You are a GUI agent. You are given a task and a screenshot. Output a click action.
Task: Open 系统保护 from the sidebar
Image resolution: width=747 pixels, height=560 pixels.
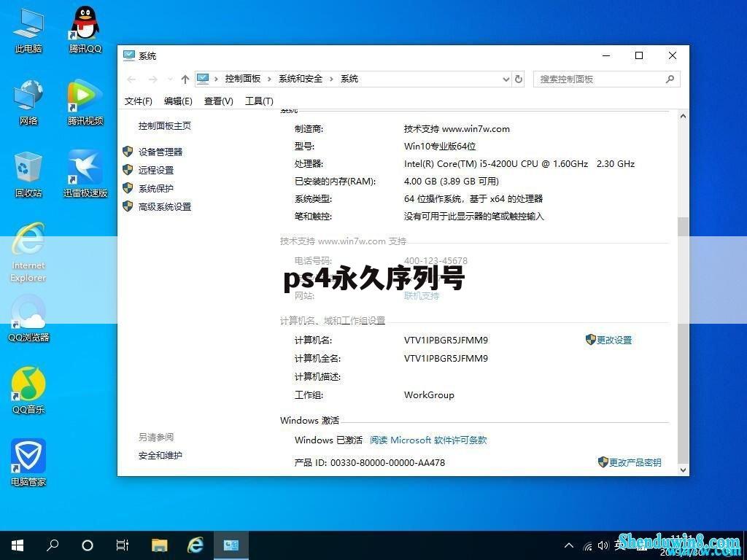click(156, 188)
